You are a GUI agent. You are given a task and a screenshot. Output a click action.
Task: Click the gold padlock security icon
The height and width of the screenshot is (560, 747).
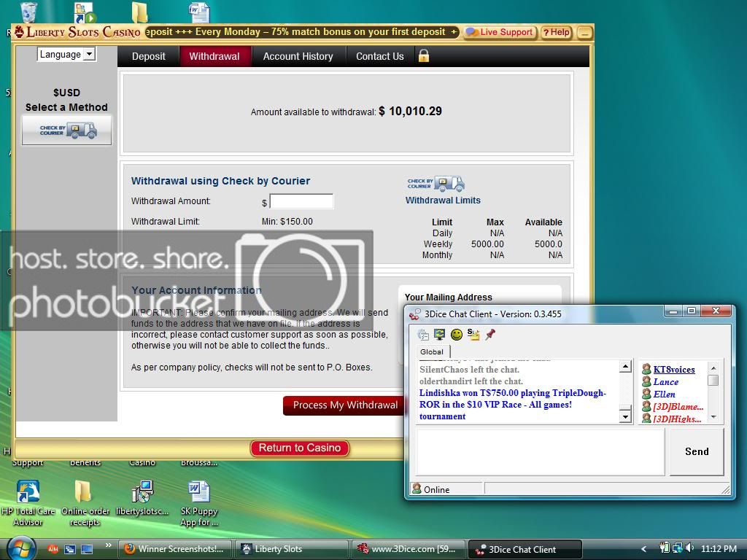(x=424, y=55)
